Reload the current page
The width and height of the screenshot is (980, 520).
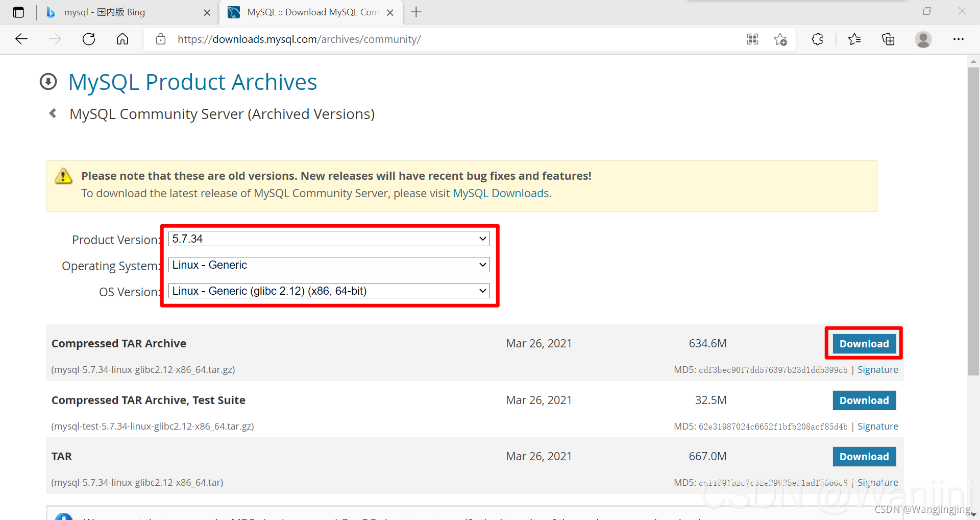(89, 39)
